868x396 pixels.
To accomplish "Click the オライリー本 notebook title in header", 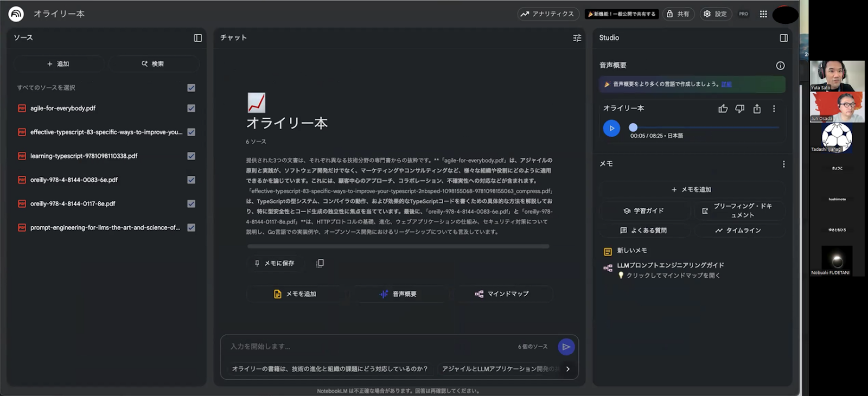I will pos(59,14).
